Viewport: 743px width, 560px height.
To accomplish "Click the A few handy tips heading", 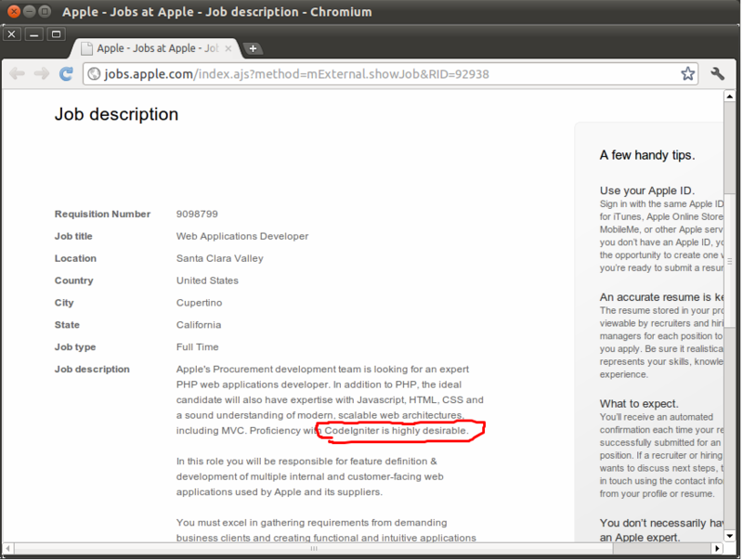I will click(647, 155).
